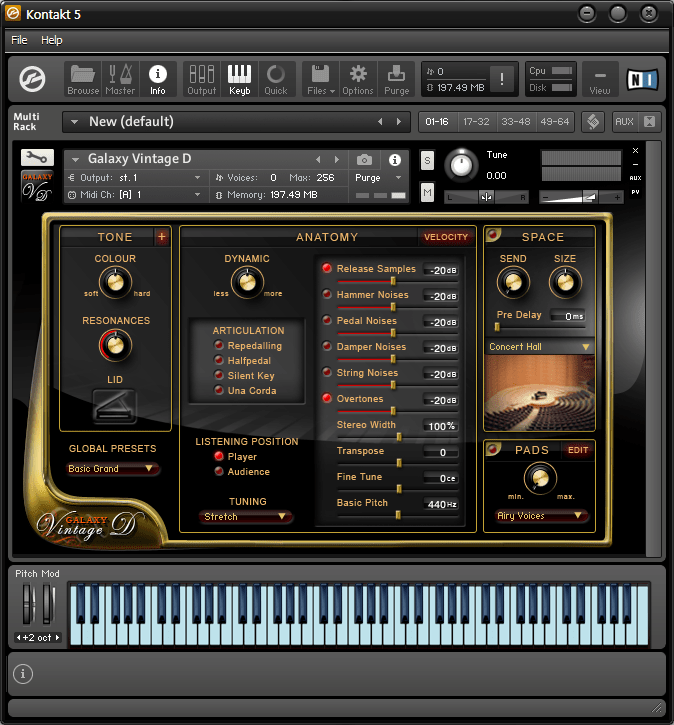Click the Kontakt logo in toolbar
The width and height of the screenshot is (674, 725).
tap(32, 79)
